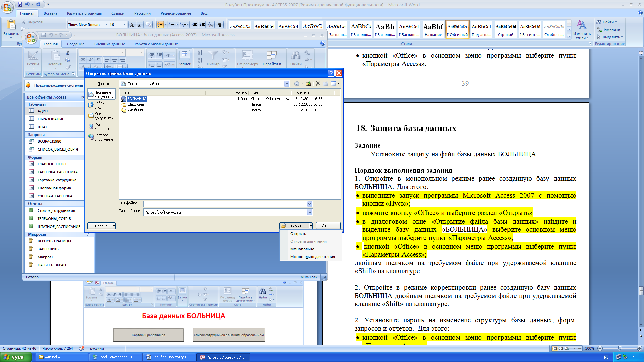
Task: Click the Word Office button
Action: (x=7, y=7)
